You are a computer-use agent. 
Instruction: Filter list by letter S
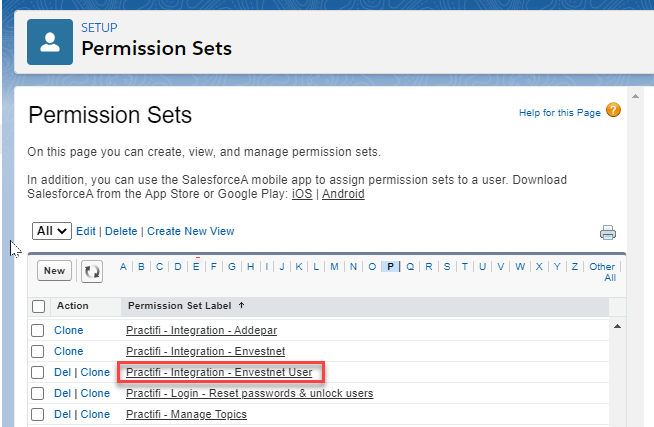447,266
